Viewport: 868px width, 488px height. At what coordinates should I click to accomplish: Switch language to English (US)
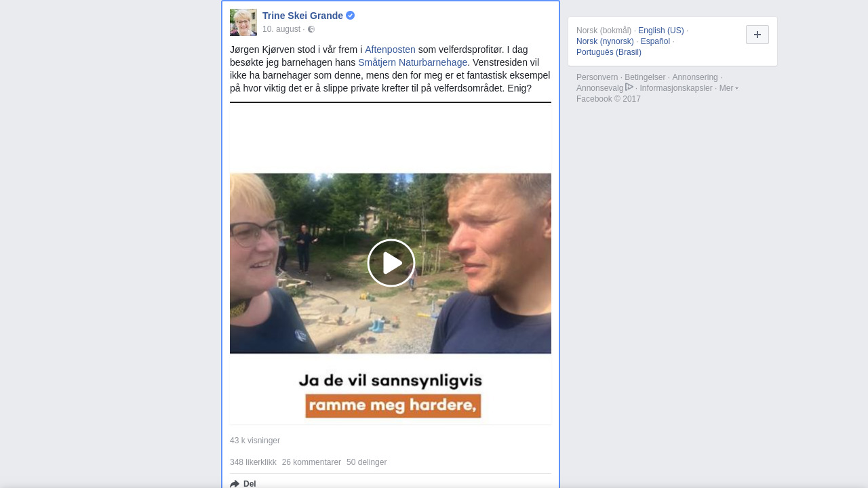tap(661, 30)
